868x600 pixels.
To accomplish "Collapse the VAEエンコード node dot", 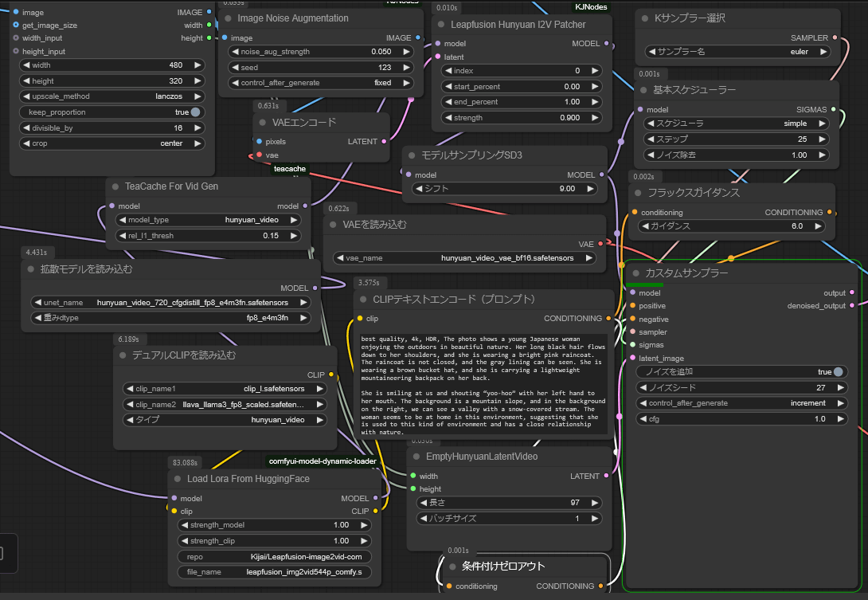I will tap(263, 123).
